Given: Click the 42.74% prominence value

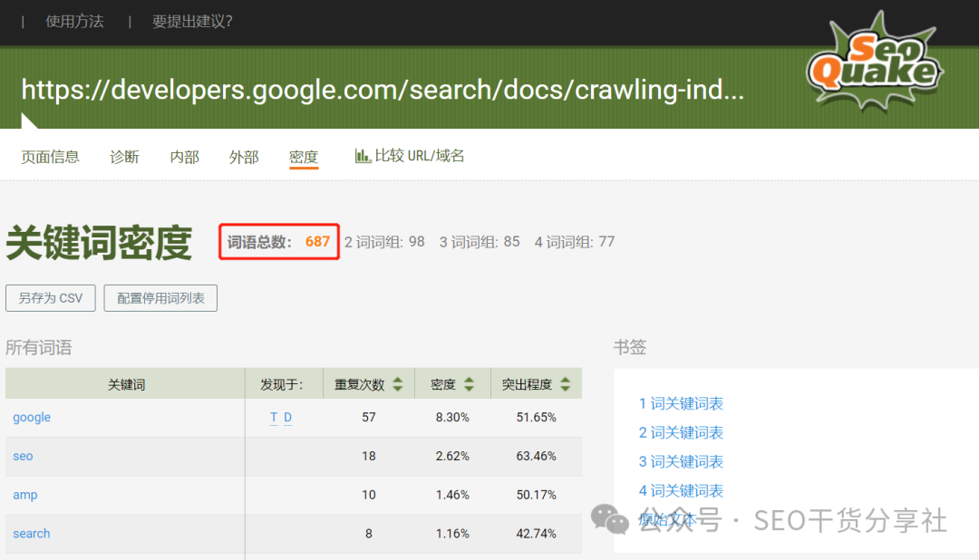Looking at the screenshot, I should pos(536,533).
